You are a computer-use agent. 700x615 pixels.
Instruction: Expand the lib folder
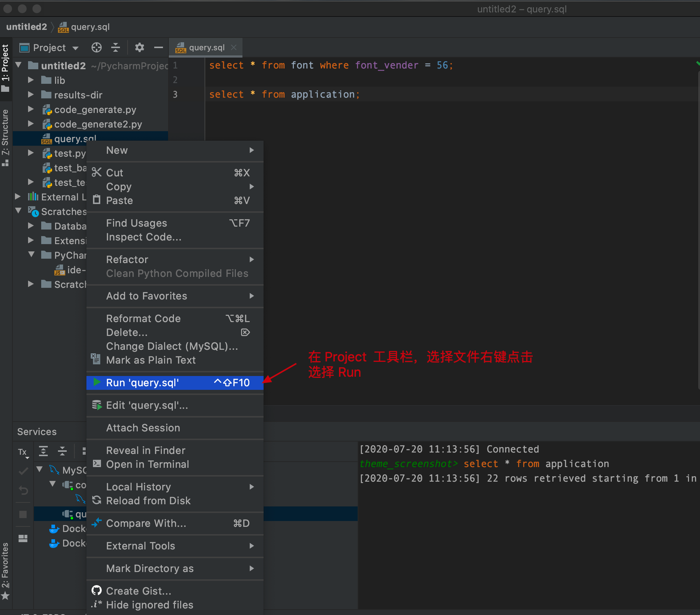[31, 80]
